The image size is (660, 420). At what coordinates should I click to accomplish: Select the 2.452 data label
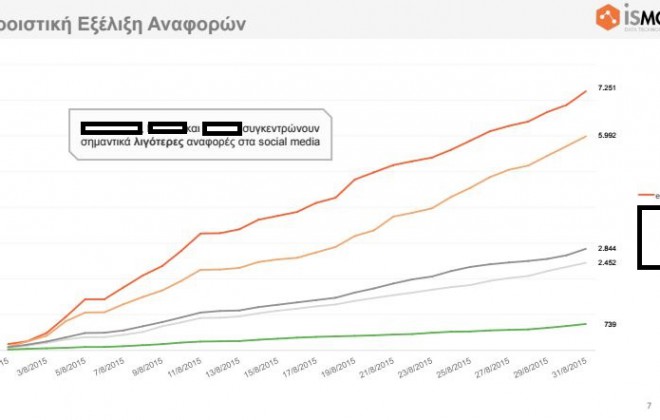click(606, 262)
